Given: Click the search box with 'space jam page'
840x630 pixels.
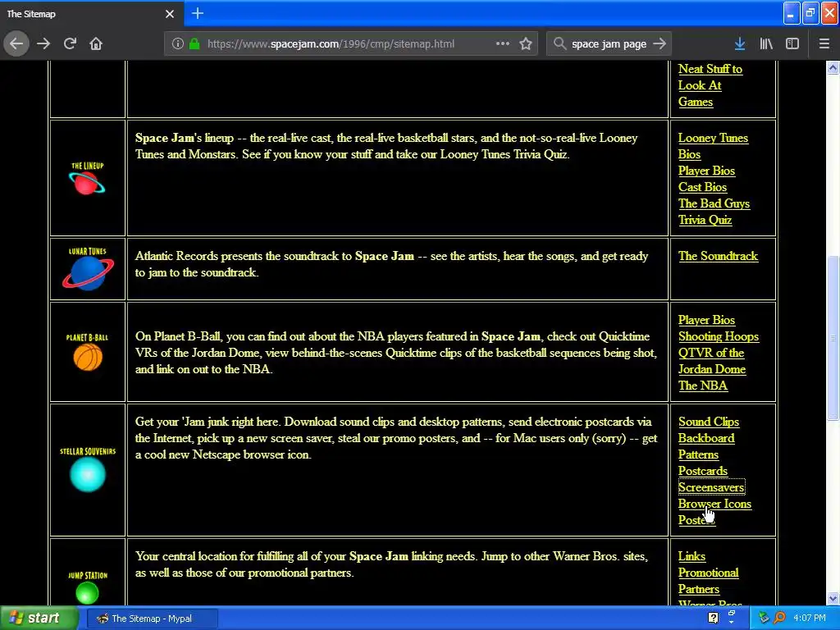Looking at the screenshot, I should 609,44.
